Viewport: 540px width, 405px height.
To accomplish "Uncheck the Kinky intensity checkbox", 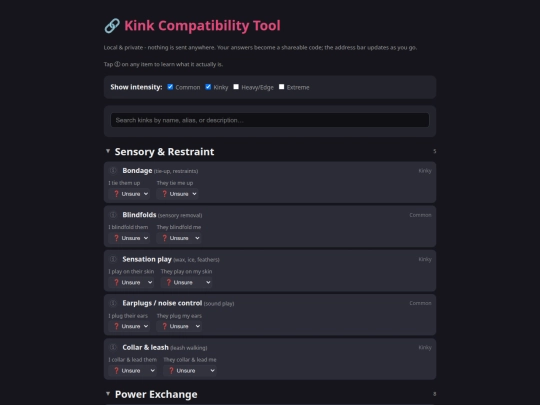I will [x=208, y=87].
